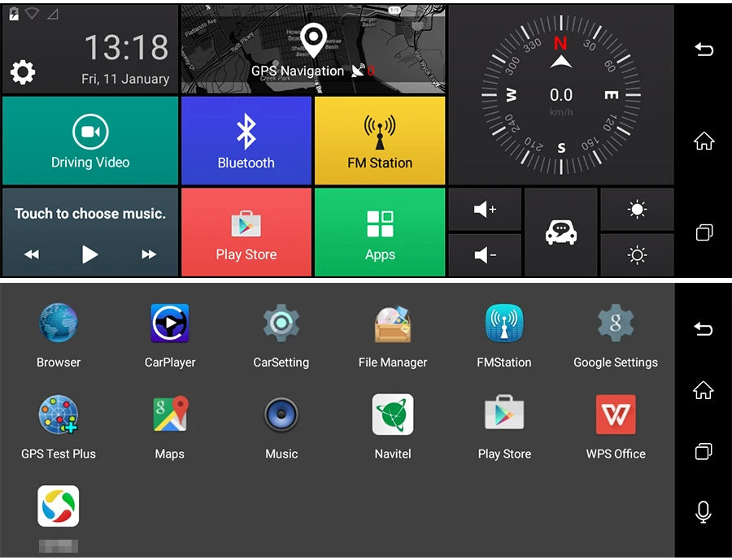Tap home button on the home screen
The height and width of the screenshot is (560, 732).
coord(704,141)
